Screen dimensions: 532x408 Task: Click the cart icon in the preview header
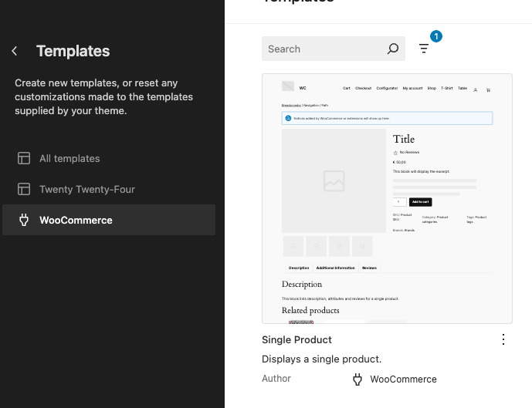pos(487,89)
